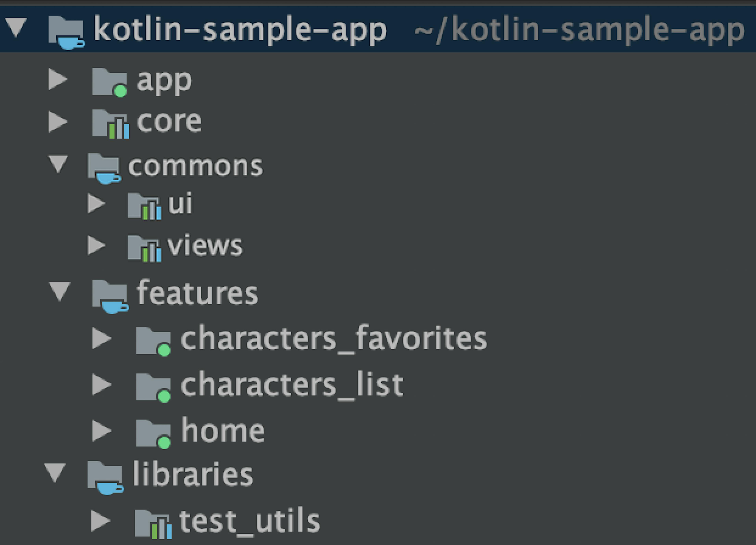Click the ~/kotlin-sample-app path text
The image size is (756, 545).
579,30
